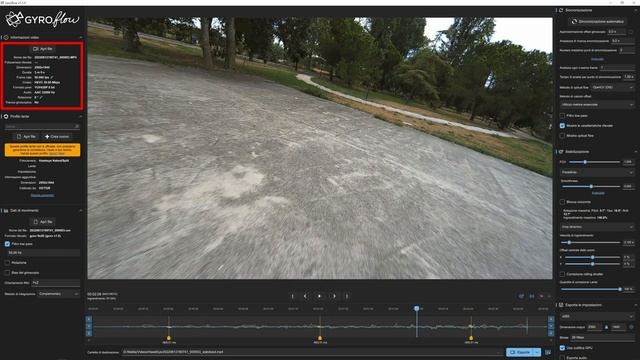Open the smoothing algorithm dropdown
The width and height of the screenshot is (640, 360).
pyautogui.click(x=597, y=173)
